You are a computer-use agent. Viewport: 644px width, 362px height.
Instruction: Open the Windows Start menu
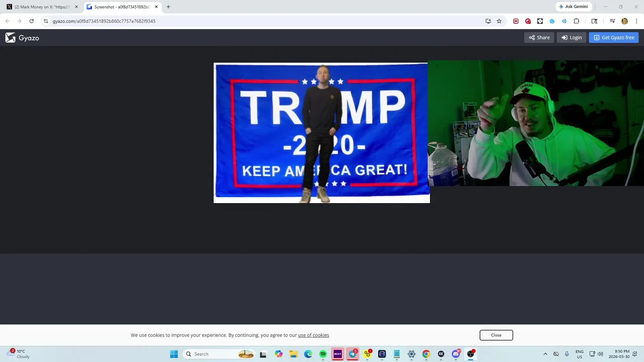(174, 354)
